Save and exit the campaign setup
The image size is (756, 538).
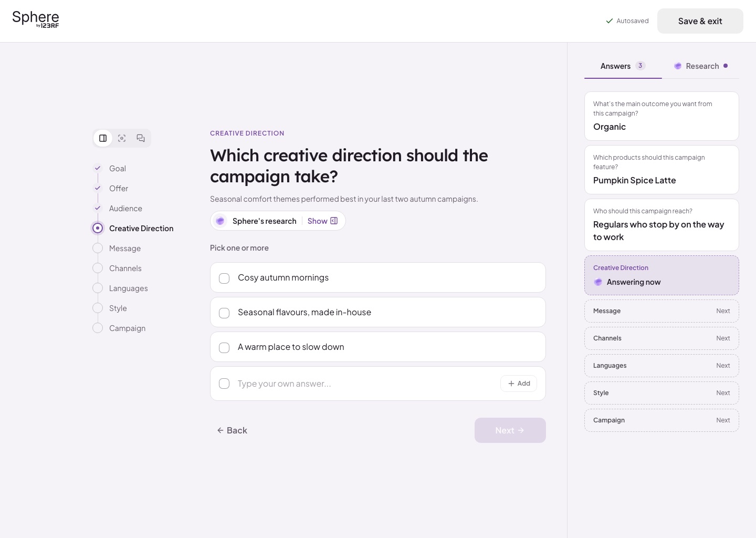tap(700, 21)
